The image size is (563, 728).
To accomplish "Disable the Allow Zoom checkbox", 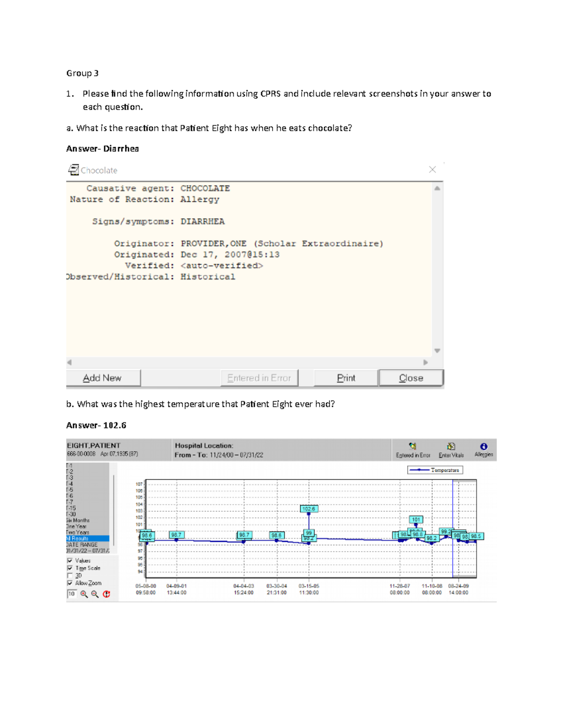I will coord(70,583).
